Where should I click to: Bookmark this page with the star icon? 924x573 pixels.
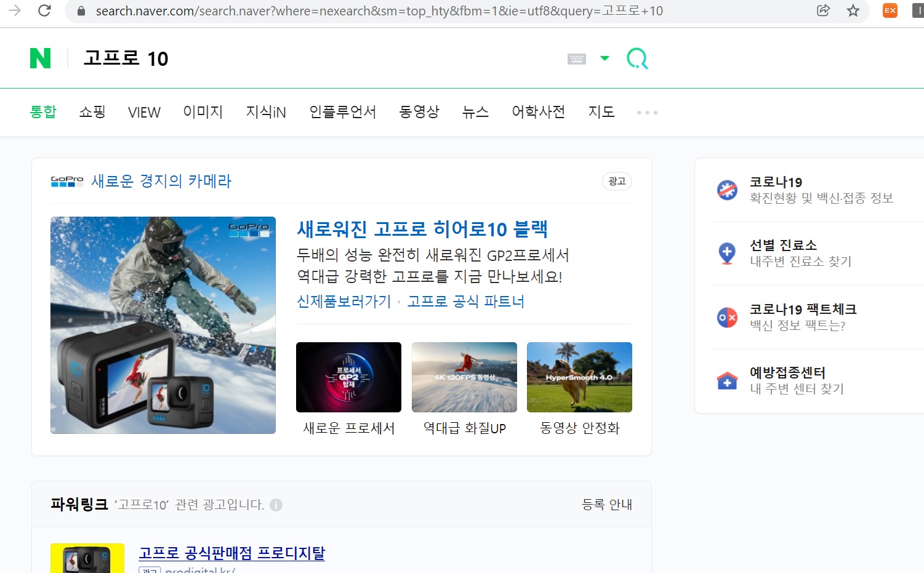tap(853, 10)
